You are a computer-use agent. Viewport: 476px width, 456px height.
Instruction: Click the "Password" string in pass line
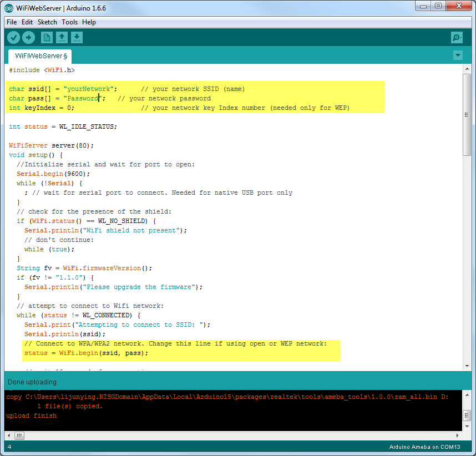83,98
